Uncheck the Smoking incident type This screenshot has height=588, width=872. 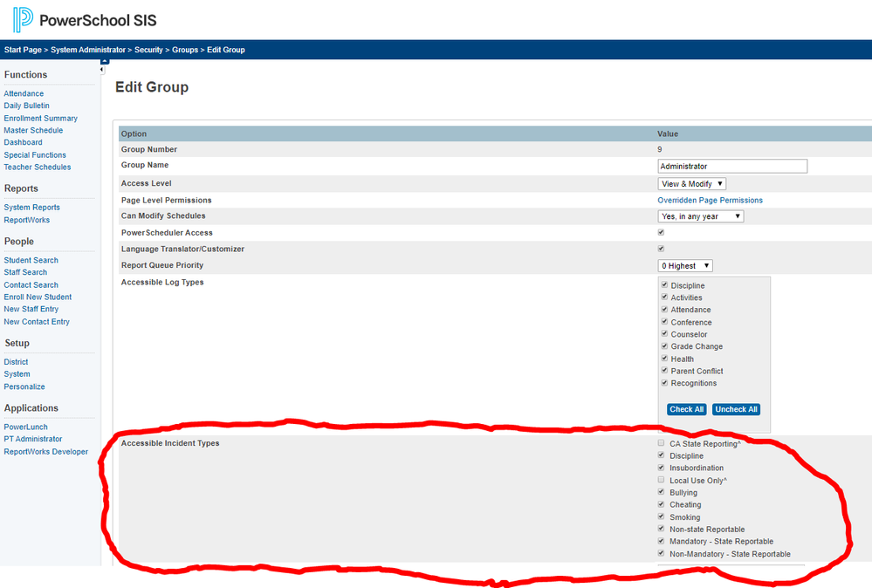pos(661,516)
